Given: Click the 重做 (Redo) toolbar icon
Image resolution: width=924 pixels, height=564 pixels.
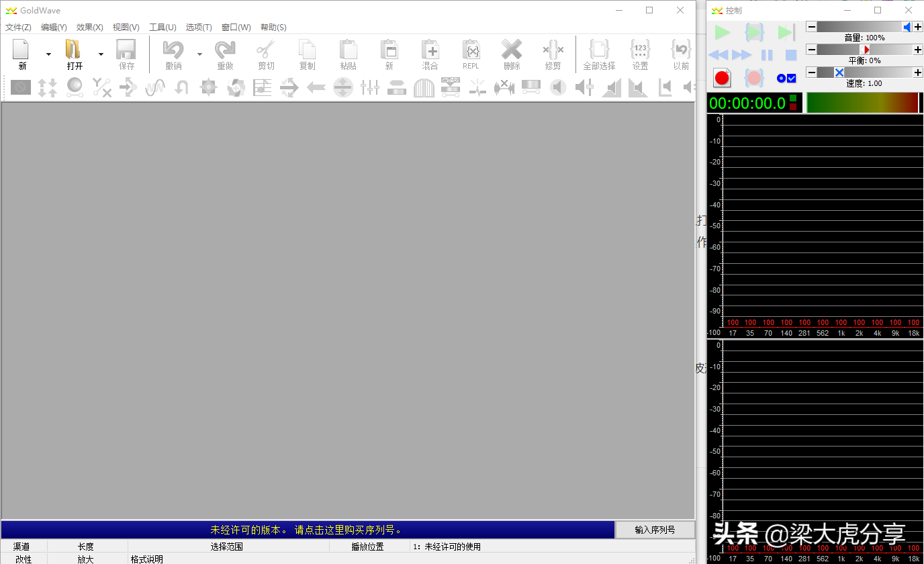Looking at the screenshot, I should (225, 50).
